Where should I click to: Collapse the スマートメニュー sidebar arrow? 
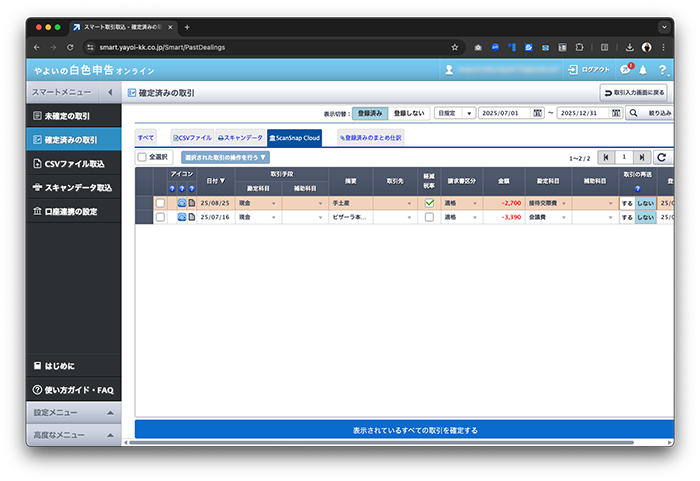pos(110,92)
